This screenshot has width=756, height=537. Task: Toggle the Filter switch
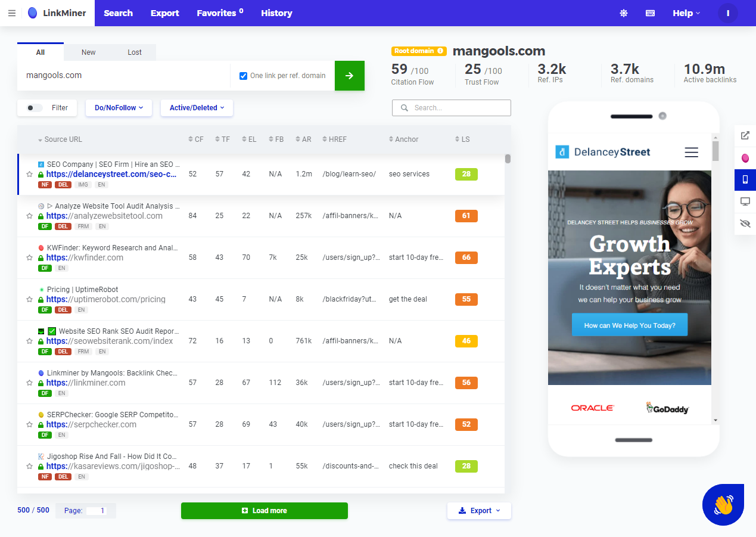pos(35,108)
